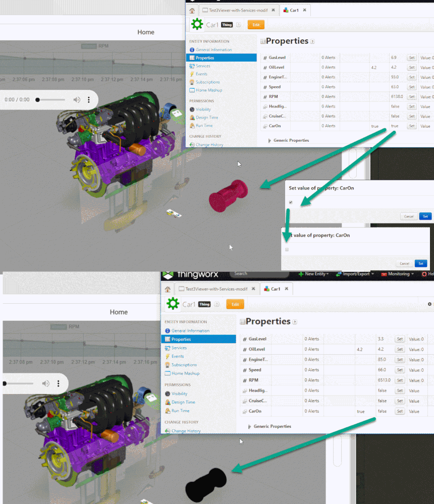Click the ThingWorx logo in the black header
Screen dimensions: 434x504
coord(168,274)
